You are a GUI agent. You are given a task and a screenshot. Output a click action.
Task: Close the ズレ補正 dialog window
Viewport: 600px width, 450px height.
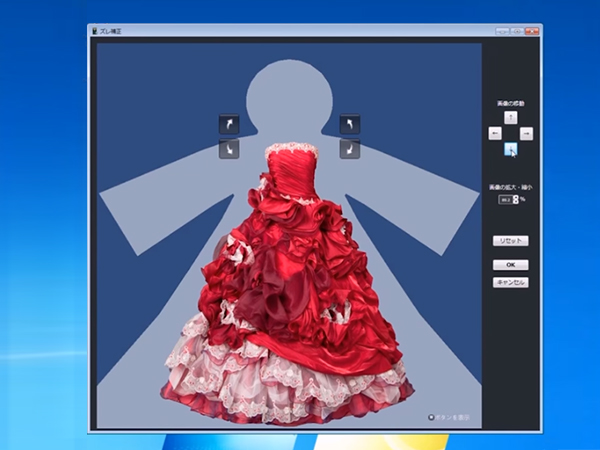point(530,32)
